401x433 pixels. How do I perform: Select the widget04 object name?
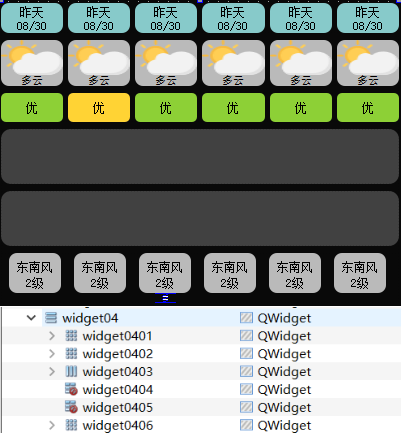[x=90, y=318]
